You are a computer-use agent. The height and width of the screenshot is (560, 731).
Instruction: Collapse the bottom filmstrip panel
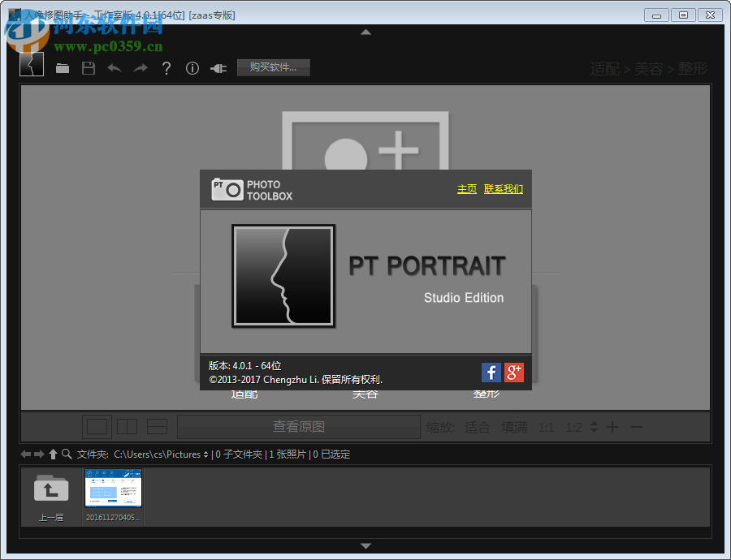[365, 545]
